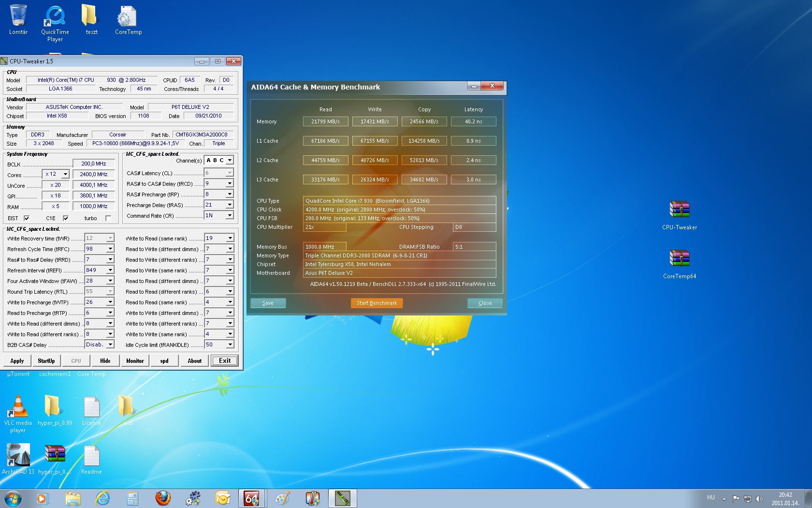Launch Firefox from taskbar
Viewport: 812px width, 508px height.
163,498
